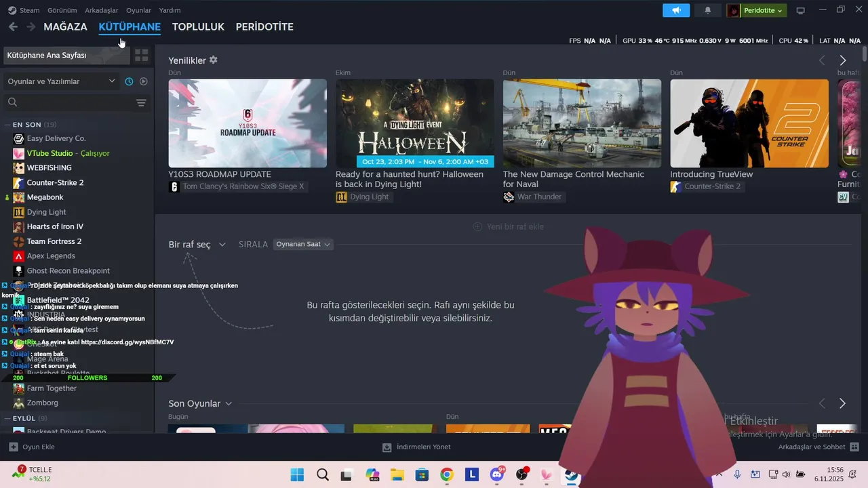Switch to the TOPLULUK tab

(x=198, y=26)
